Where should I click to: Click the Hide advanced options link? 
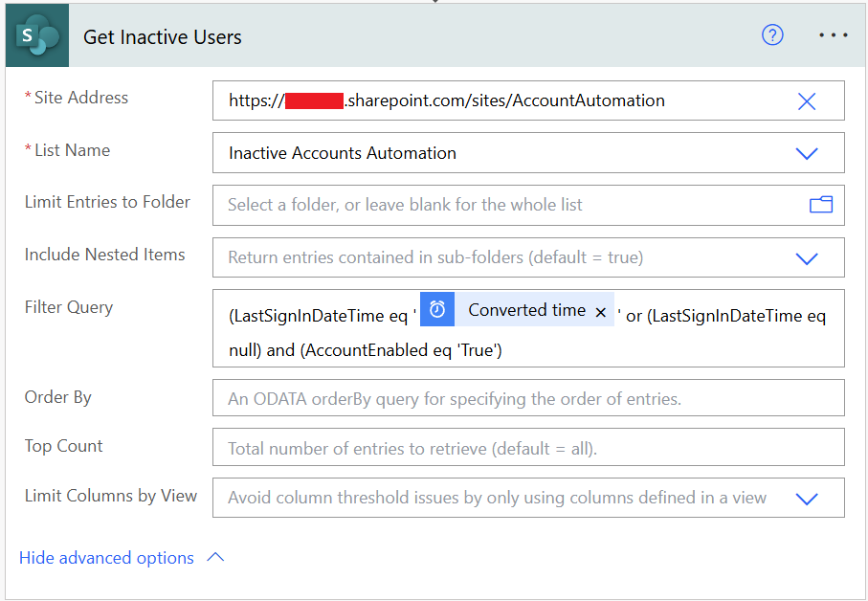(x=106, y=558)
